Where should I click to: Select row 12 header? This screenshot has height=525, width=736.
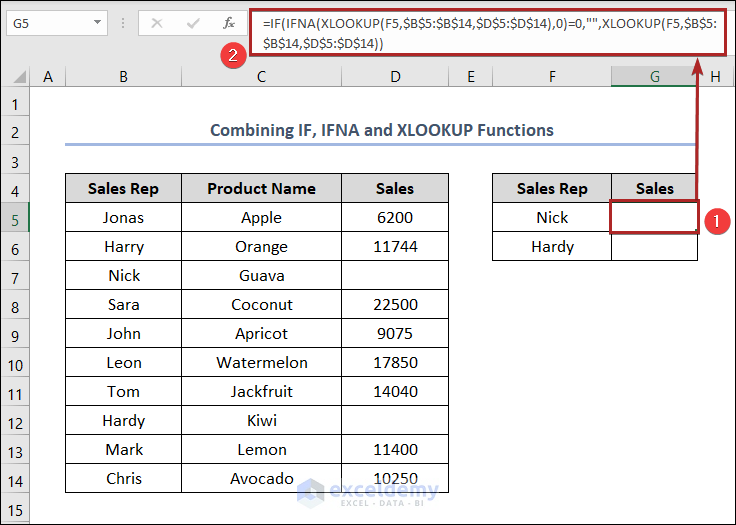coord(15,420)
